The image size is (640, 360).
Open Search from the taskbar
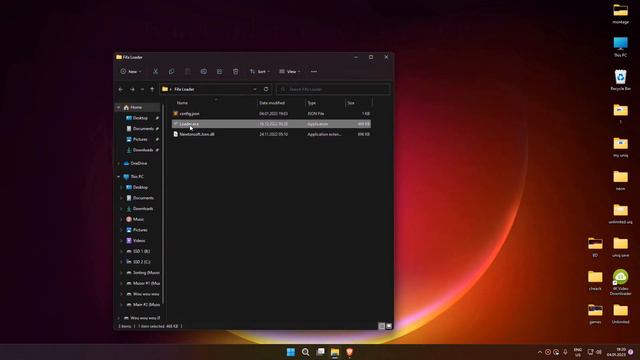305,352
